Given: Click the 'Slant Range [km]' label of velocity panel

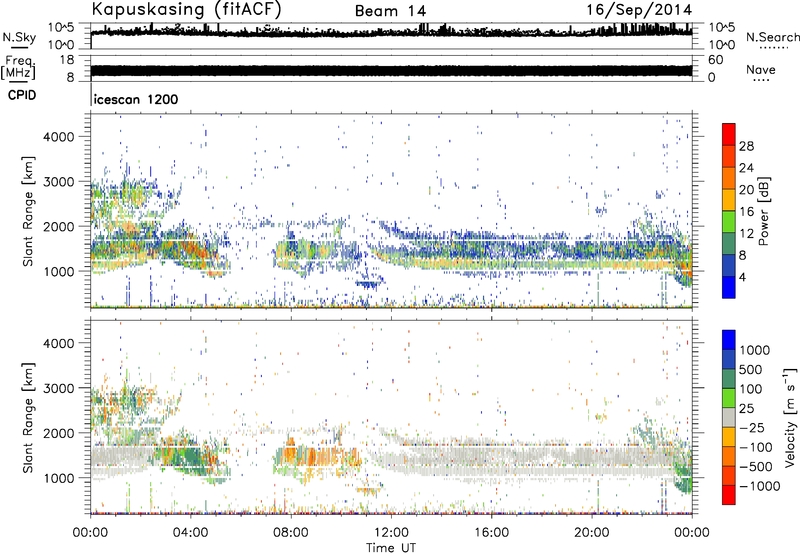Looking at the screenshot, I should click(28, 418).
